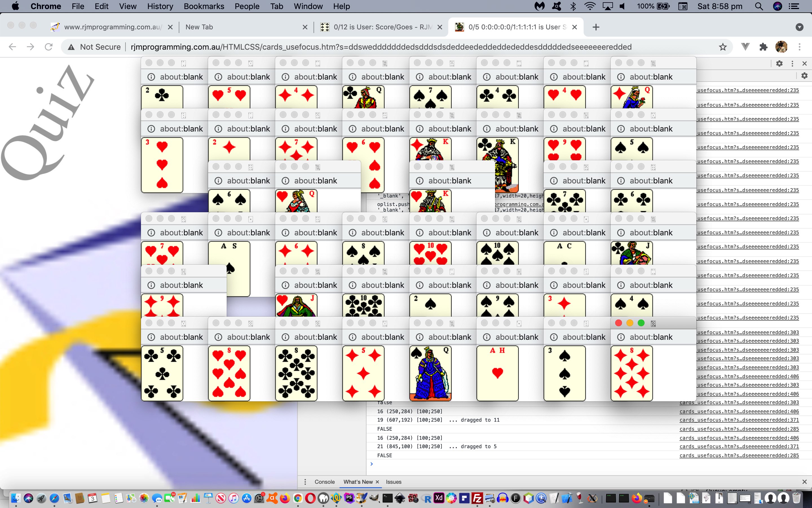Click the Ace of Hearts card
The width and height of the screenshot is (812, 508).
tap(498, 373)
